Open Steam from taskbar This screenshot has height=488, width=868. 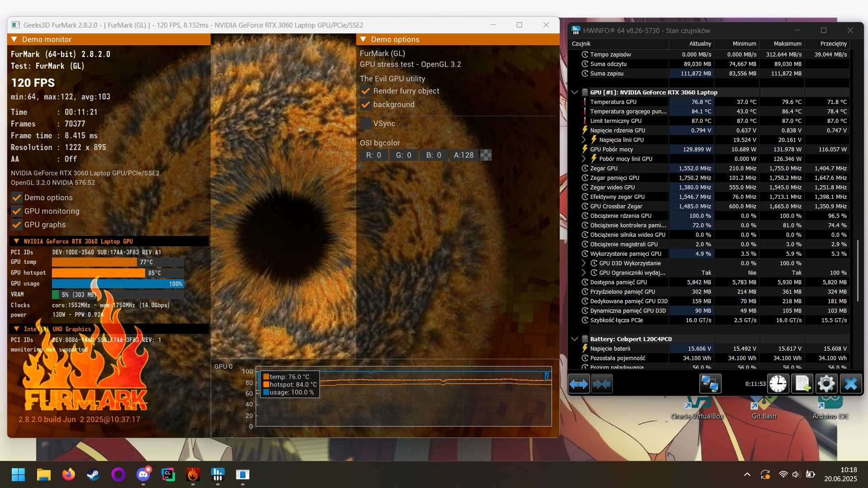click(93, 474)
